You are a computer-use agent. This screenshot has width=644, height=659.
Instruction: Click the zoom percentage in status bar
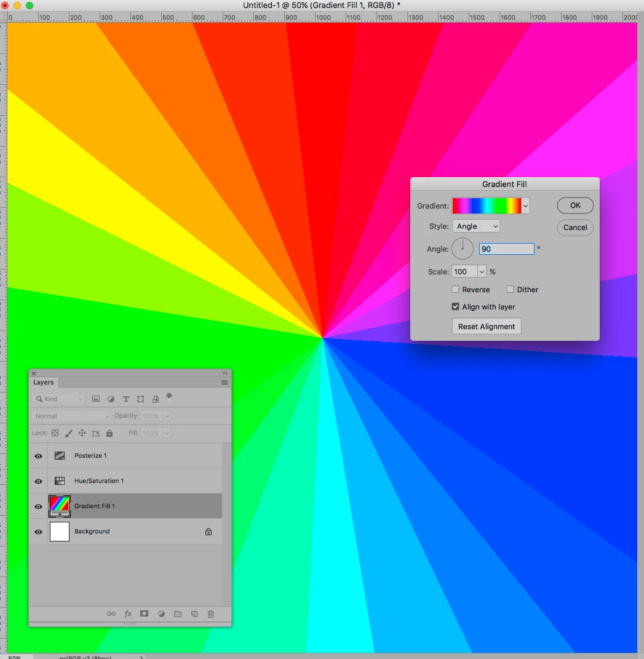(x=15, y=657)
